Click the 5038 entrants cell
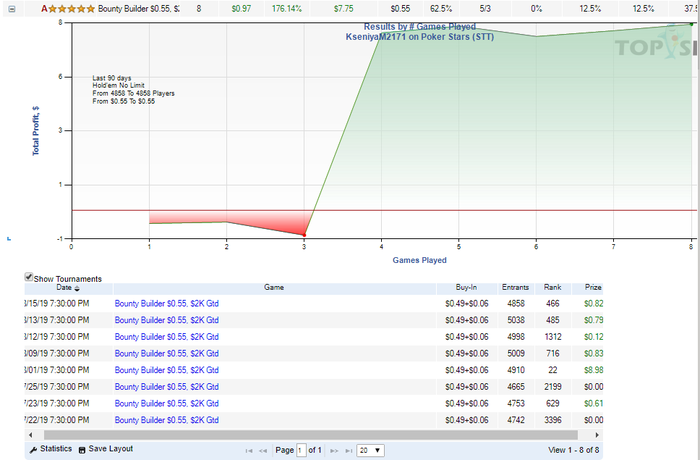The height and width of the screenshot is (460, 700). click(x=516, y=320)
